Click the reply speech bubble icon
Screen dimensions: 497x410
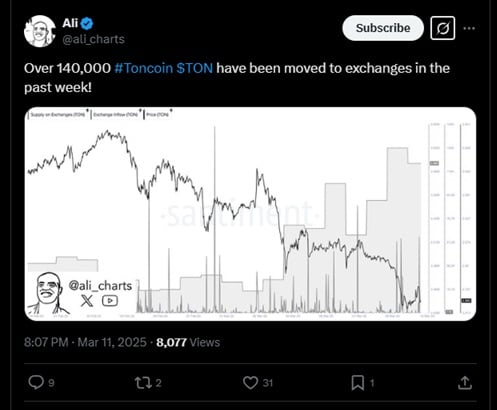pyautogui.click(x=36, y=382)
